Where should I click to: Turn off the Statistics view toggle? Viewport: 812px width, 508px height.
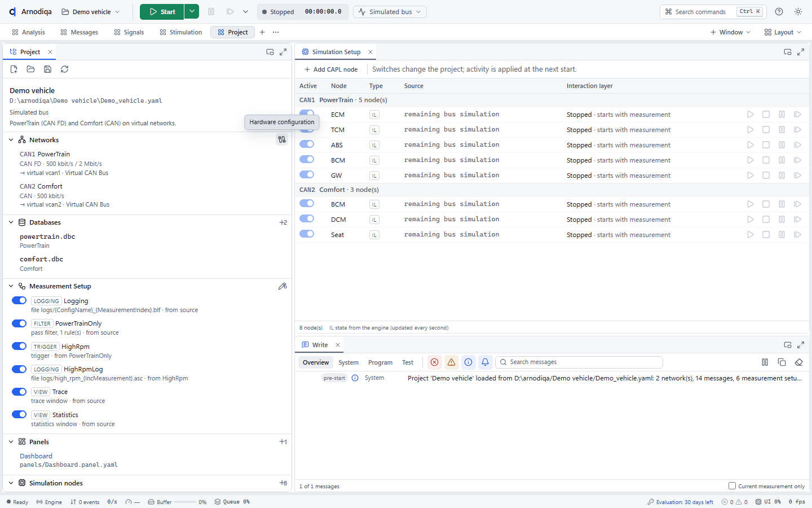coord(19,414)
